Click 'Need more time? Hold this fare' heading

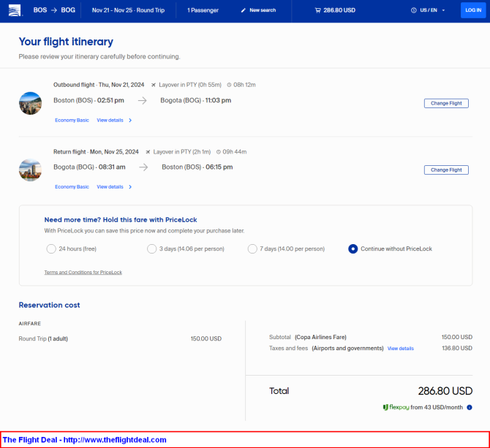click(x=121, y=220)
